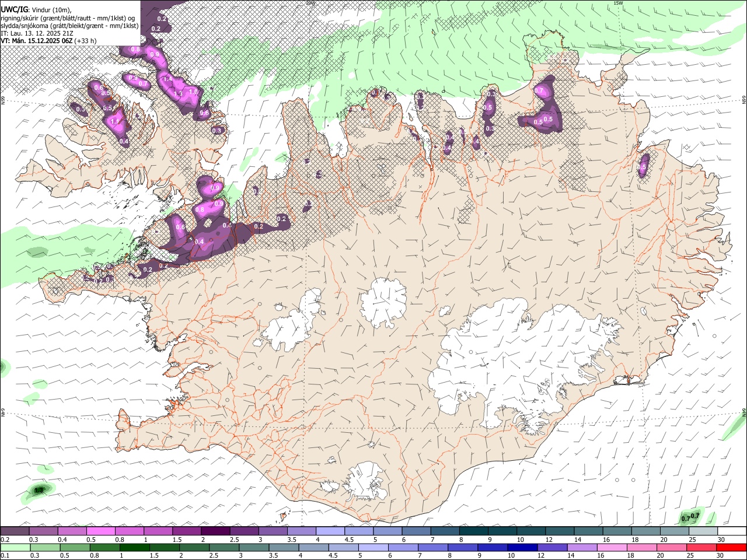Pick rain legend swatch between 12 and 14
Viewport: 747px width, 560px height.
(x=553, y=547)
